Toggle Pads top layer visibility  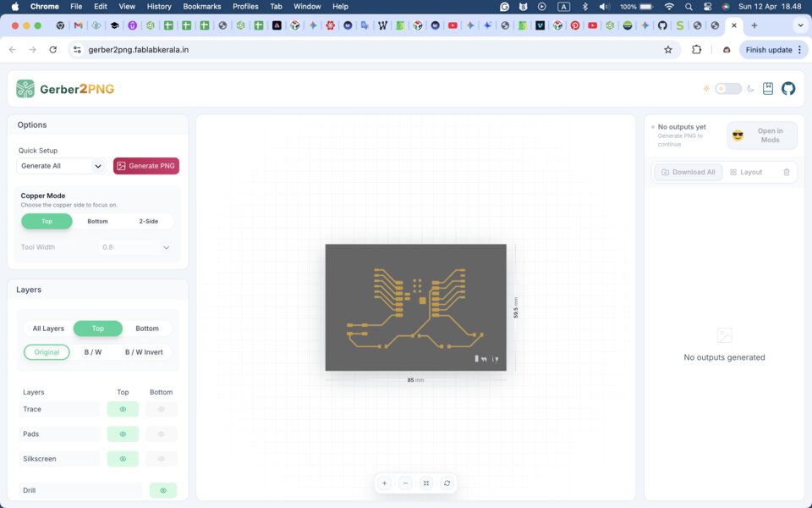click(x=123, y=433)
